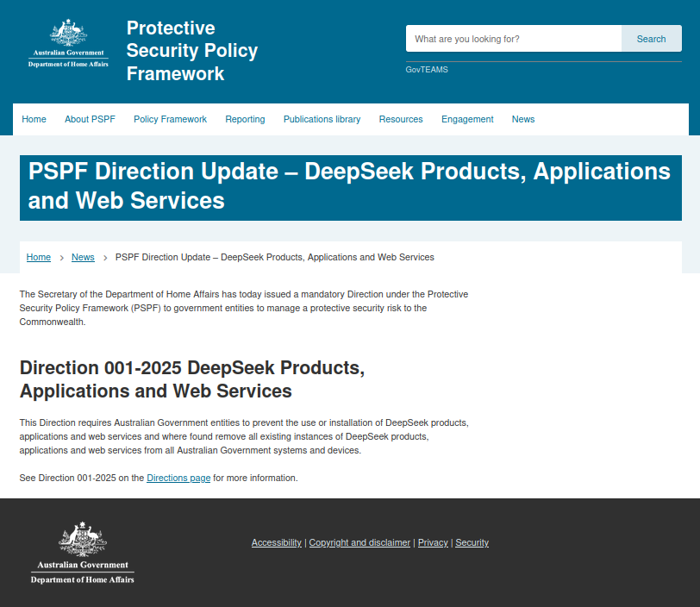This screenshot has height=607, width=700.
Task: Open the Privacy footer link
Action: [x=433, y=542]
